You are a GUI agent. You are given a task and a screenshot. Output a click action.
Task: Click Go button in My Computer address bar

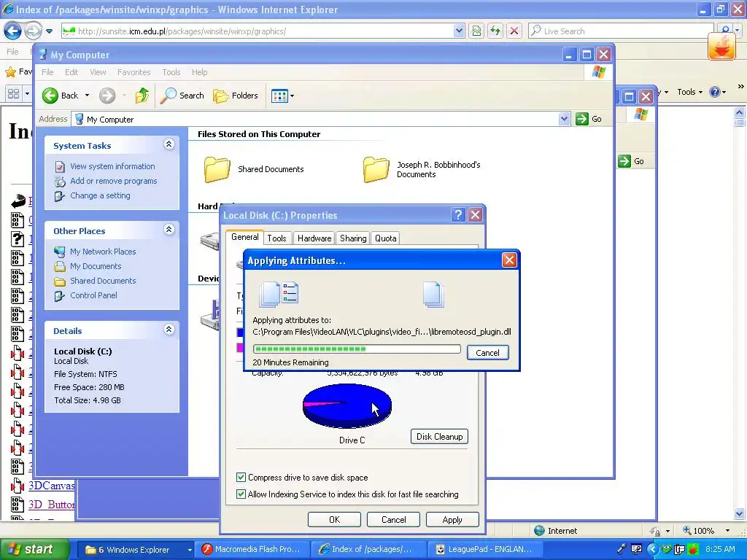589,119
